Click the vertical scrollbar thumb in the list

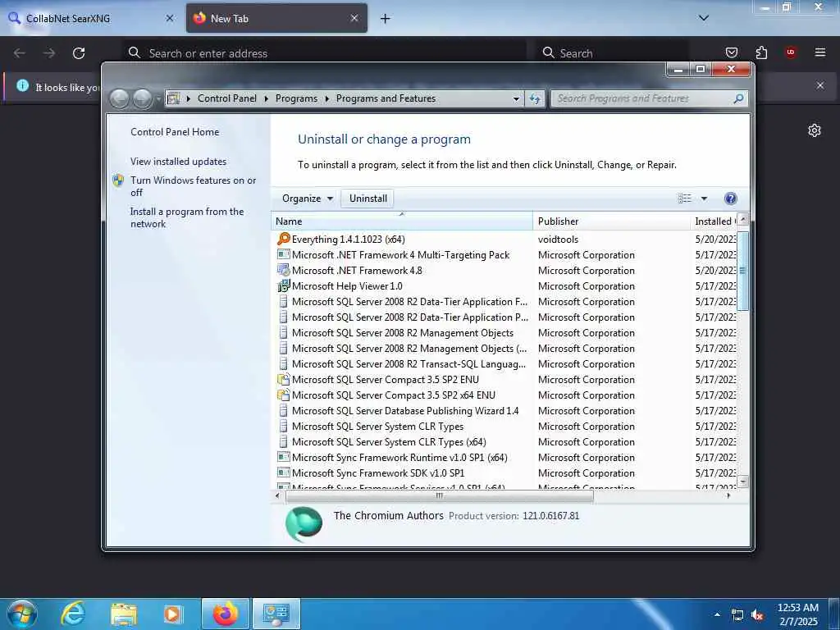[742, 271]
